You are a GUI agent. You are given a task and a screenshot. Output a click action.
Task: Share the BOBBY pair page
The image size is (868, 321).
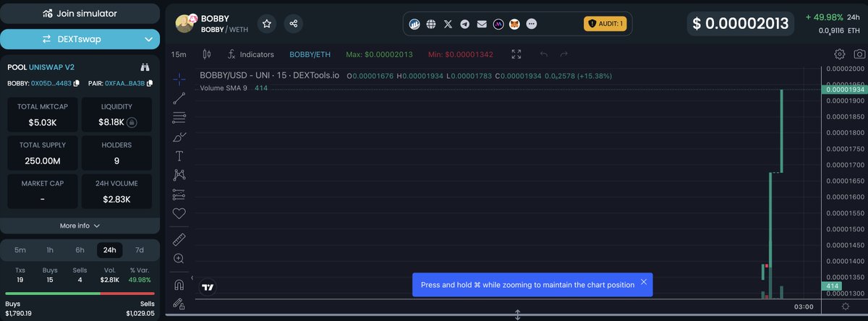pyautogui.click(x=294, y=24)
